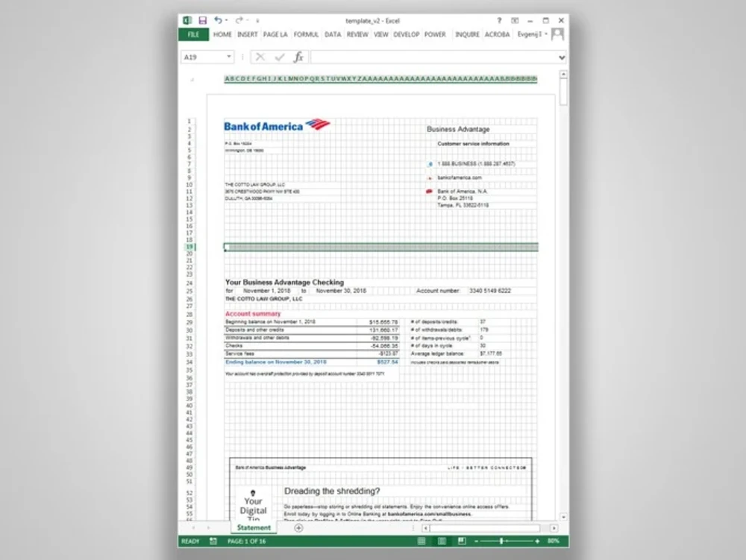Image resolution: width=746 pixels, height=560 pixels.
Task: Click the vertical scrollbar down arrow
Action: pos(563,517)
